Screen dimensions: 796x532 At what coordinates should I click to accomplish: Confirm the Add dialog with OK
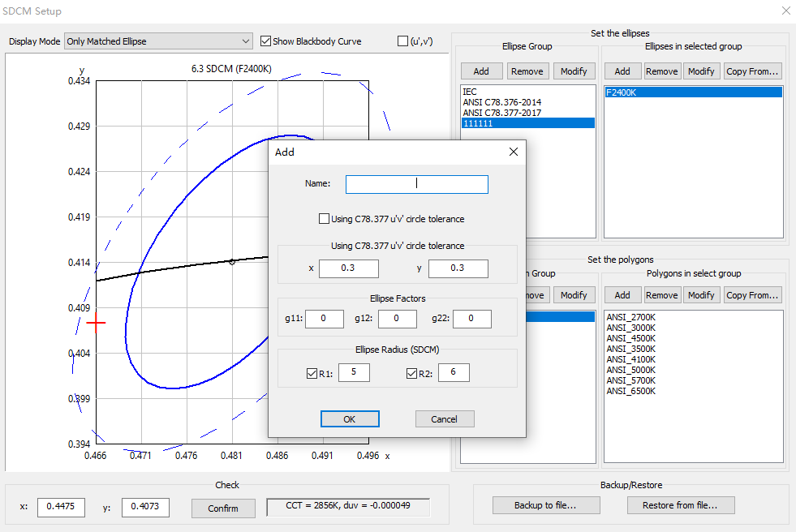pyautogui.click(x=350, y=419)
